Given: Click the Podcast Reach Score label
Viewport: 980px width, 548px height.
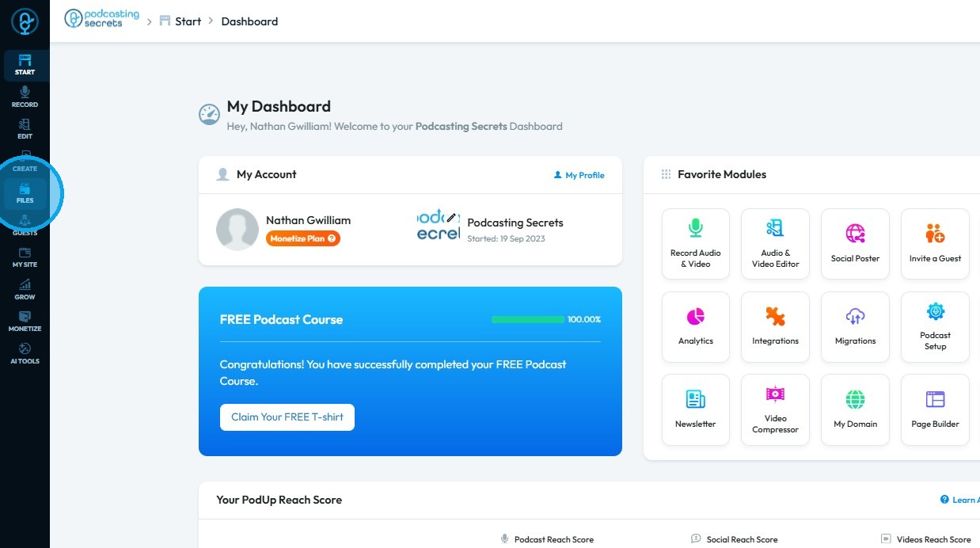Looking at the screenshot, I should (554, 539).
